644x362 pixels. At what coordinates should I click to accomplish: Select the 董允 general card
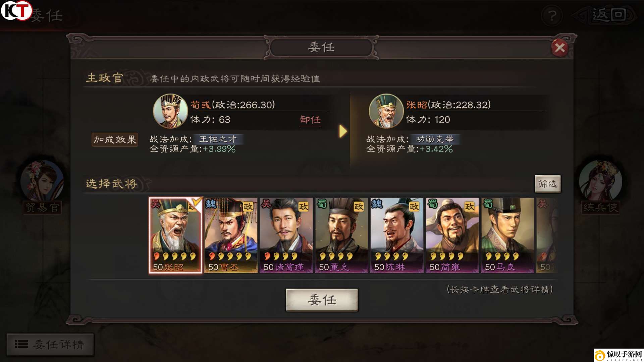341,235
